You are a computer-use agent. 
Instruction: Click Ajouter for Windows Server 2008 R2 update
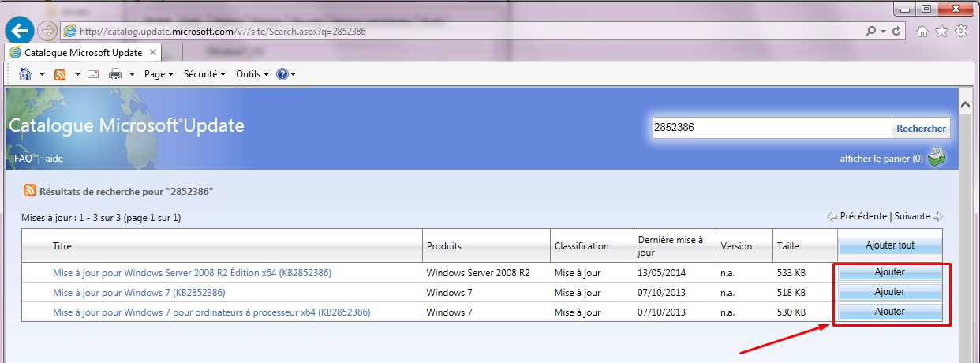click(889, 272)
